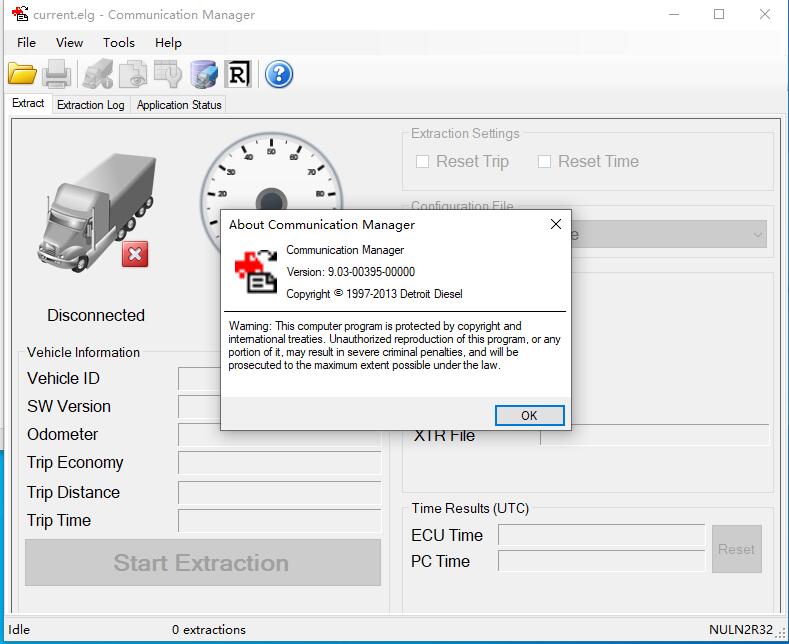Click the copyright warning paragraph
This screenshot has width=789, height=644.
click(394, 346)
